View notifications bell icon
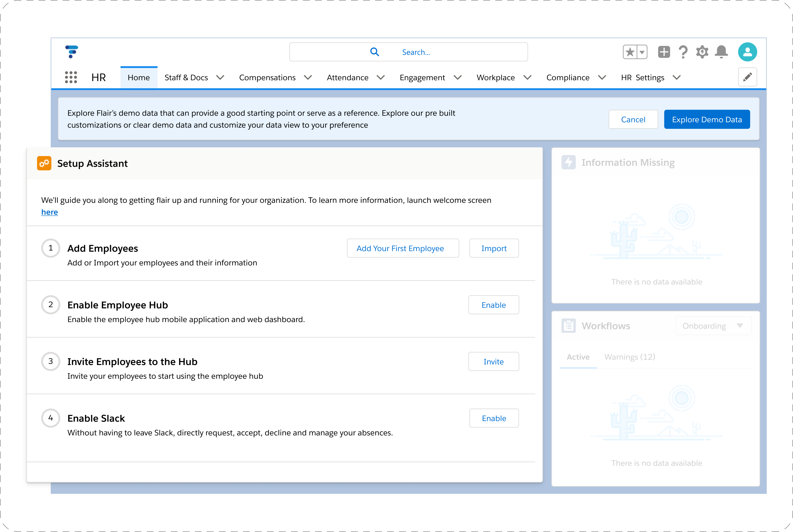 [721, 52]
